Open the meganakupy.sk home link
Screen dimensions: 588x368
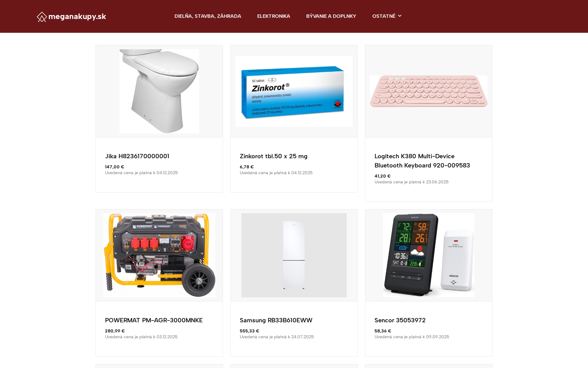[x=71, y=17]
